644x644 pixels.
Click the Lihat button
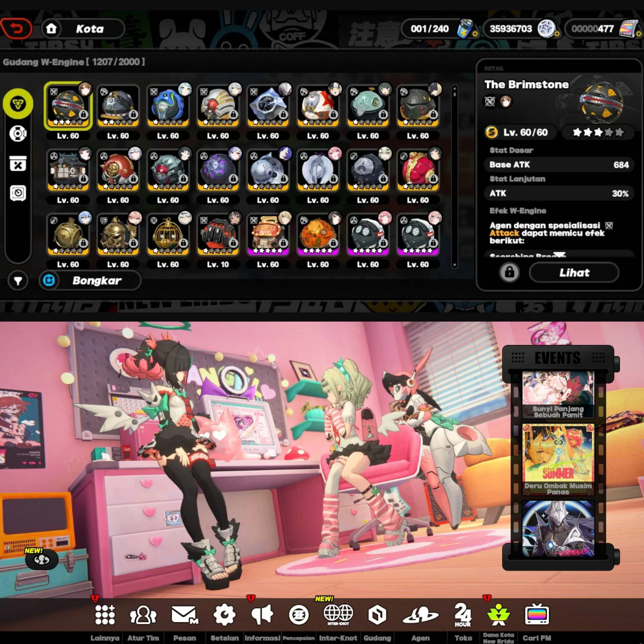tap(574, 273)
